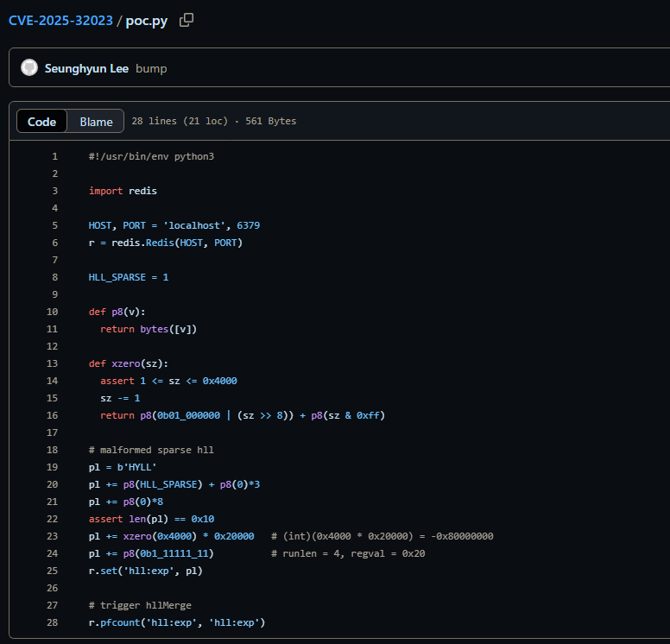This screenshot has height=644, width=670.
Task: Select line number 24
Action: pos(52,553)
